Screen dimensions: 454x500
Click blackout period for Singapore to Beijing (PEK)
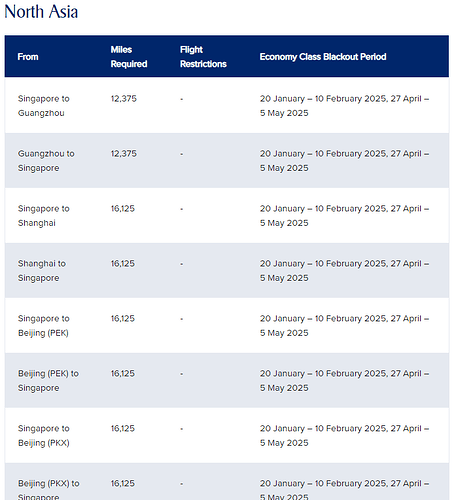(x=344, y=326)
